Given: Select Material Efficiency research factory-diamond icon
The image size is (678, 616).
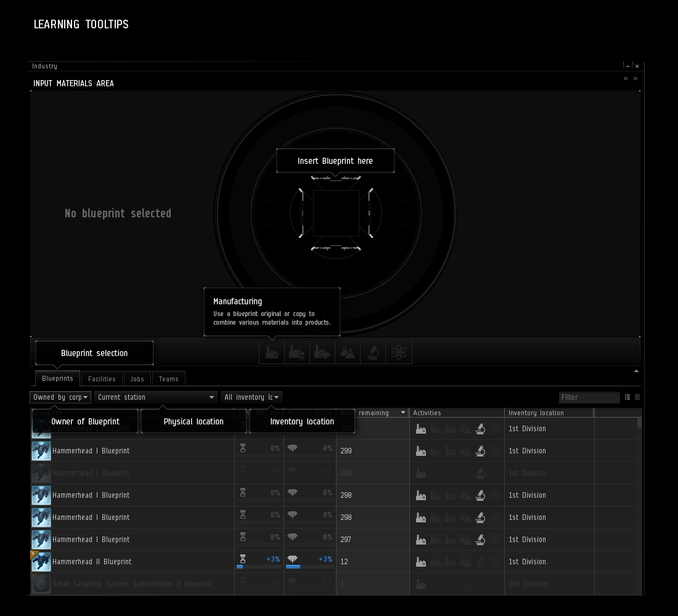Looking at the screenshot, I should 322,352.
